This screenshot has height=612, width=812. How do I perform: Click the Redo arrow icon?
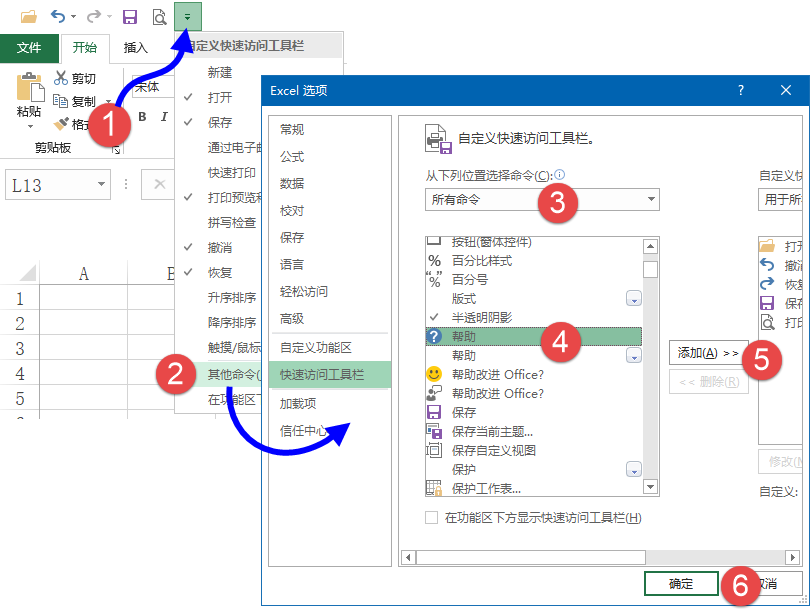click(x=94, y=17)
